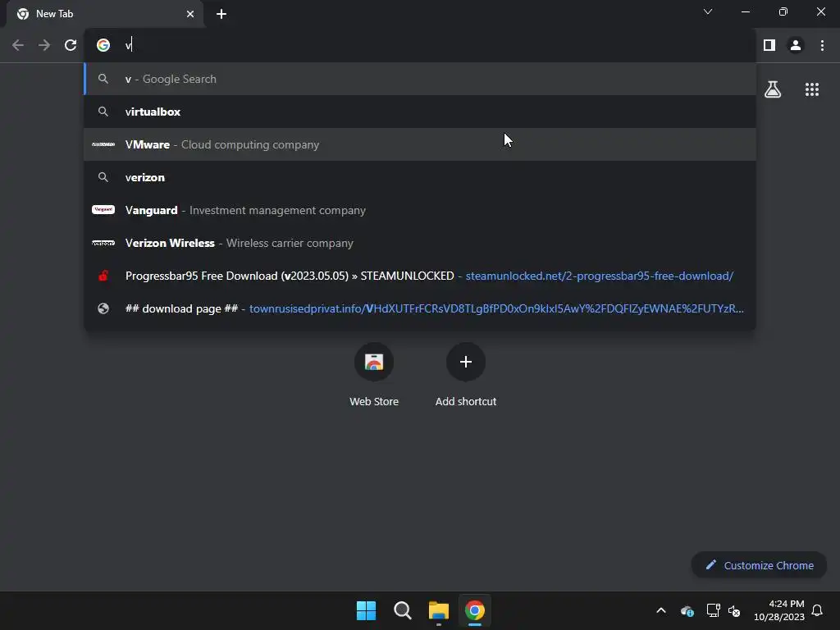Click the magnifier icon beside virtualbox

pyautogui.click(x=103, y=112)
